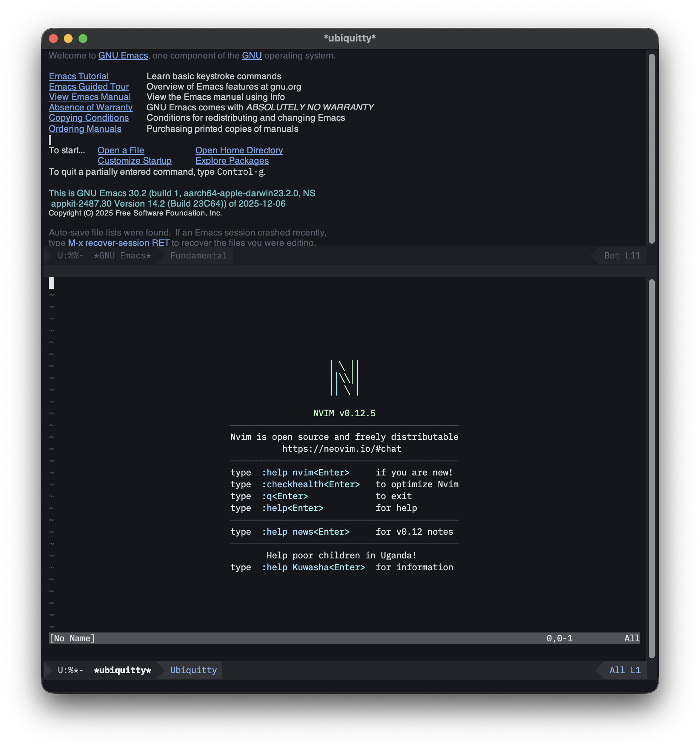Click the upper window vertical scrollbar
Viewport: 700px width, 748px height.
pyautogui.click(x=652, y=148)
